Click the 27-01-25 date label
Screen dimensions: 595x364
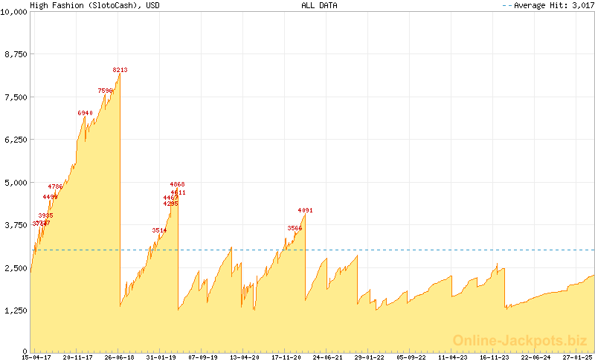click(x=577, y=357)
